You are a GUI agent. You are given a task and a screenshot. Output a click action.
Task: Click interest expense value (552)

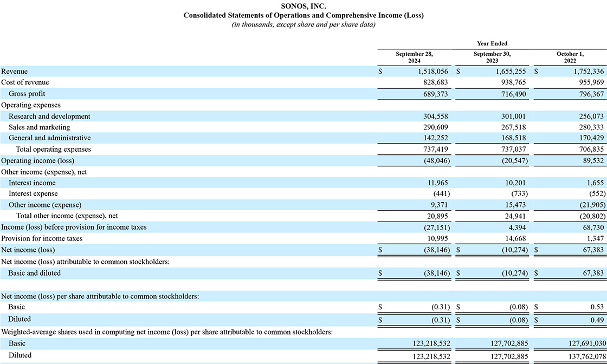pyautogui.click(x=597, y=194)
